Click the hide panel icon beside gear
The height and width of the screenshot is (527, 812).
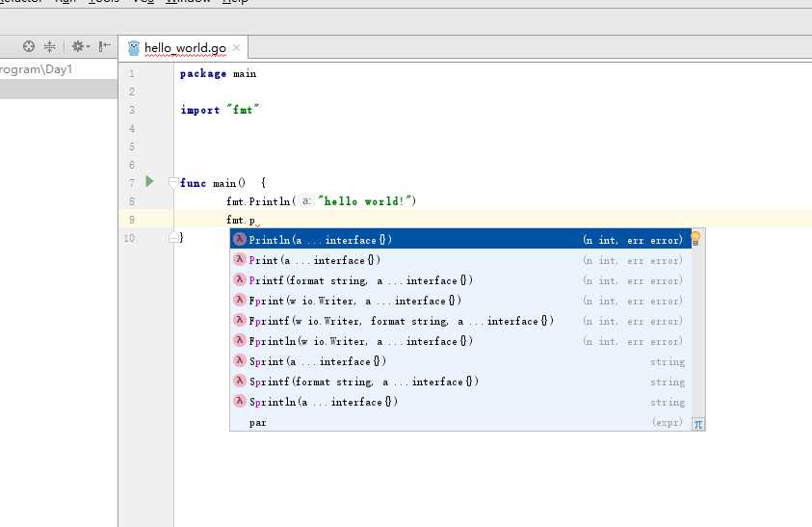tap(105, 46)
